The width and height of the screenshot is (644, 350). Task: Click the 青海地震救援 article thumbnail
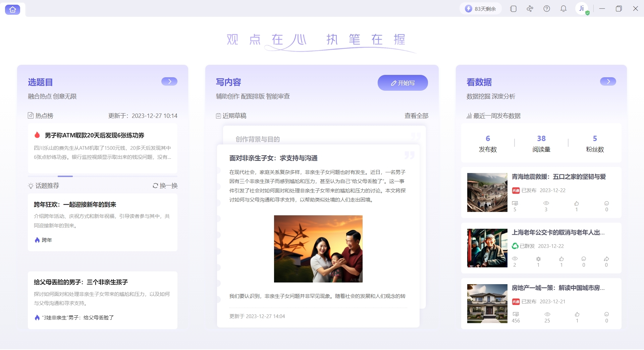(487, 192)
